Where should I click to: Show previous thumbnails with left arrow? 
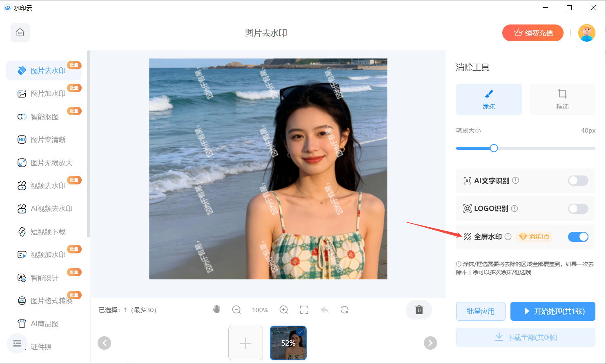click(x=104, y=343)
